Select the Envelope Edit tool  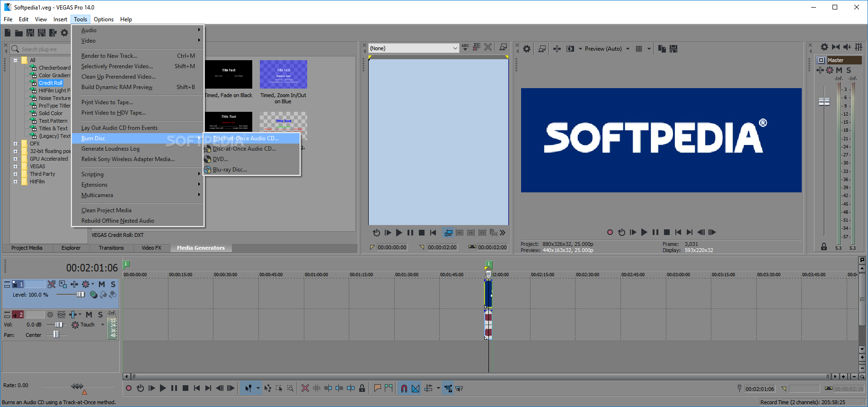click(268, 388)
